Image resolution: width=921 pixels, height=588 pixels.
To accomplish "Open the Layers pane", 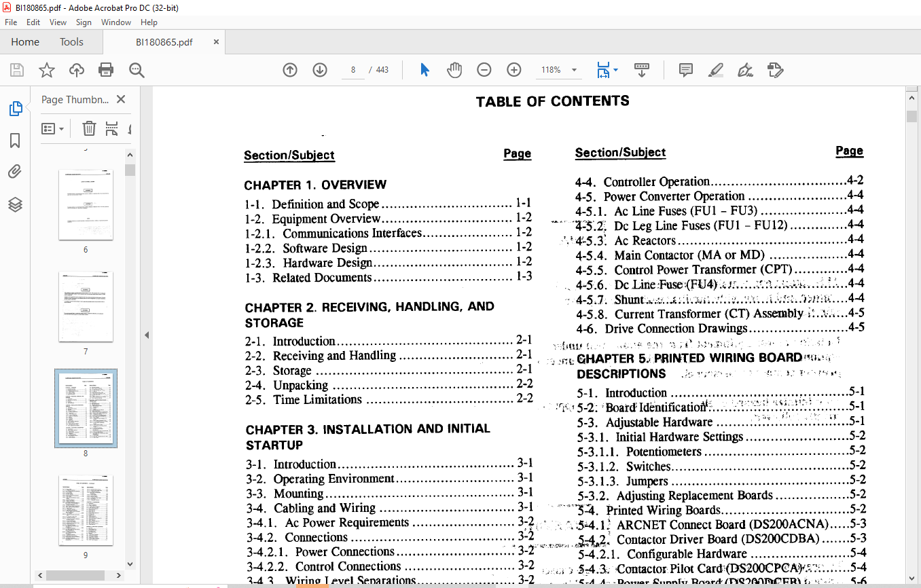I will coord(15,204).
